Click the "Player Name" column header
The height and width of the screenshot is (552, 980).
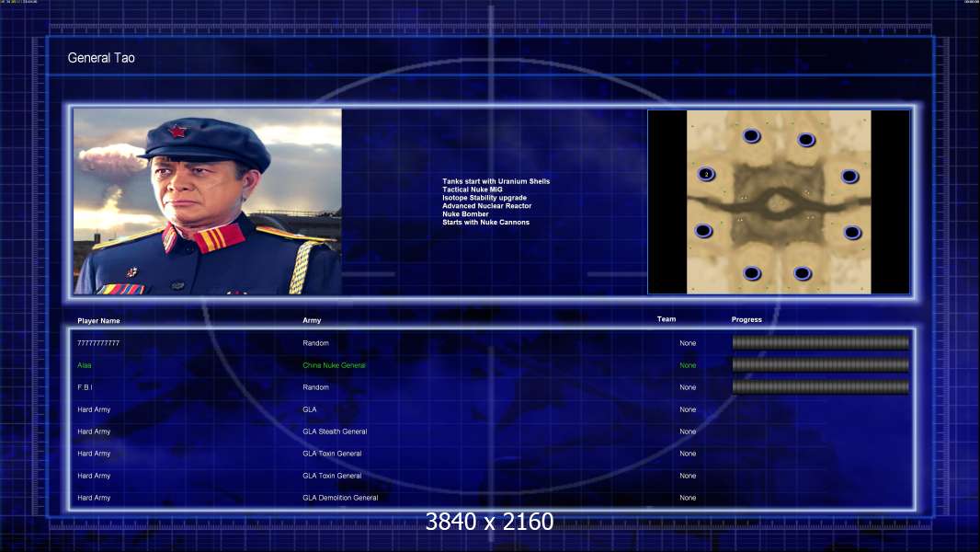click(x=98, y=321)
